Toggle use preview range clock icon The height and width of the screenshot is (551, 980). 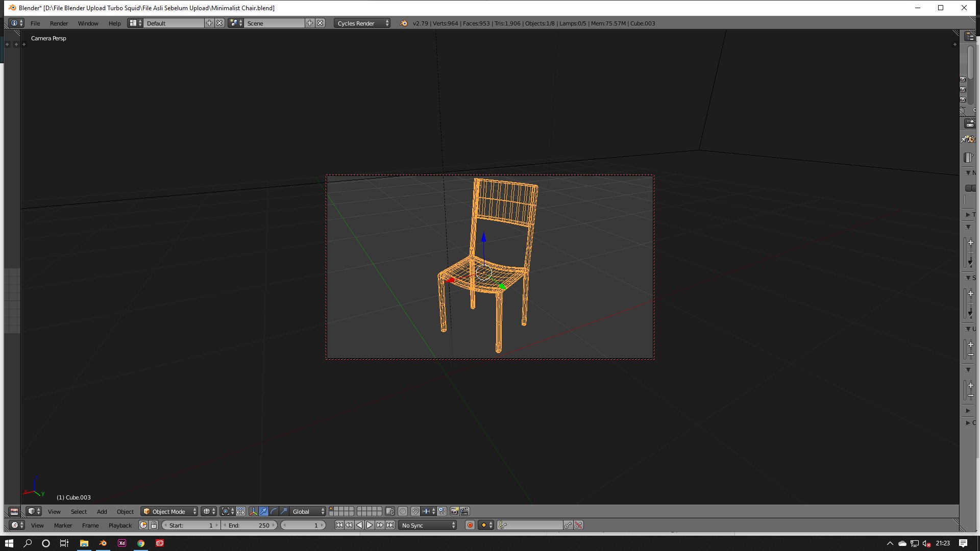pos(143,525)
